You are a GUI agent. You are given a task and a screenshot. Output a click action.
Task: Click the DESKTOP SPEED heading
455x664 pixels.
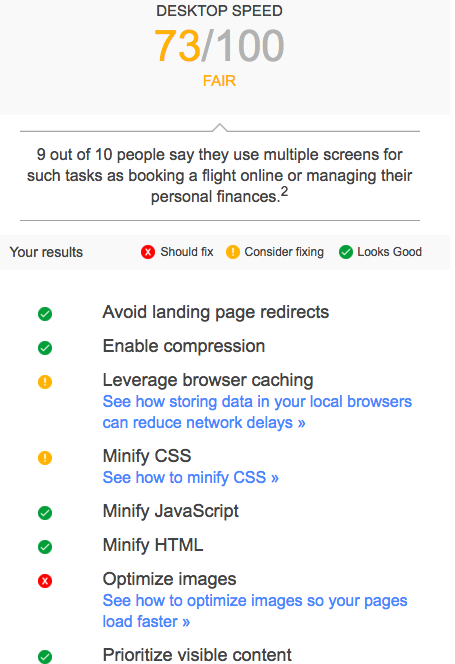tap(219, 11)
